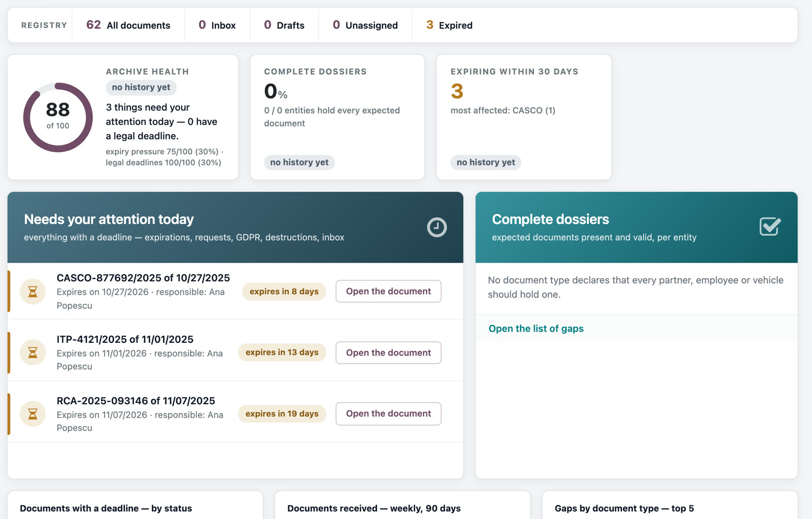Click the 'most affected: CASCO (1)' text

pyautogui.click(x=503, y=110)
